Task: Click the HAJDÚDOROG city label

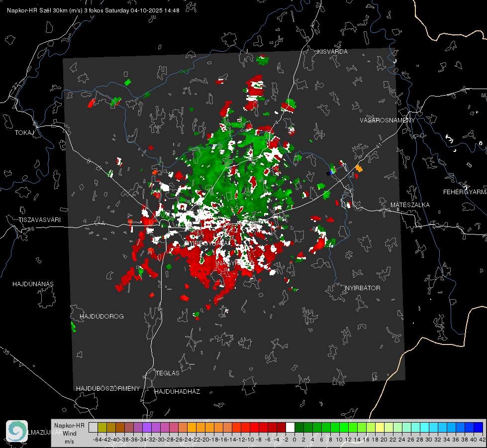Action: pos(101,316)
